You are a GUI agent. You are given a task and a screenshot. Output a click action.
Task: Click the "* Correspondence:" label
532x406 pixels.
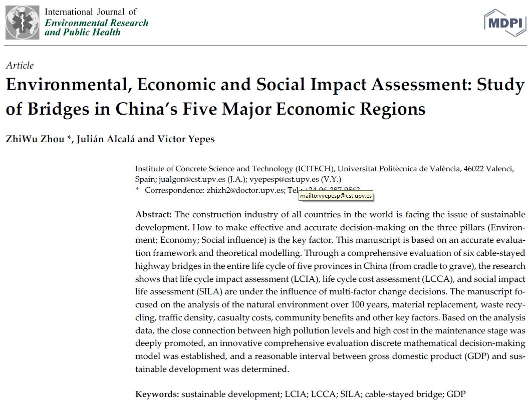168,190
